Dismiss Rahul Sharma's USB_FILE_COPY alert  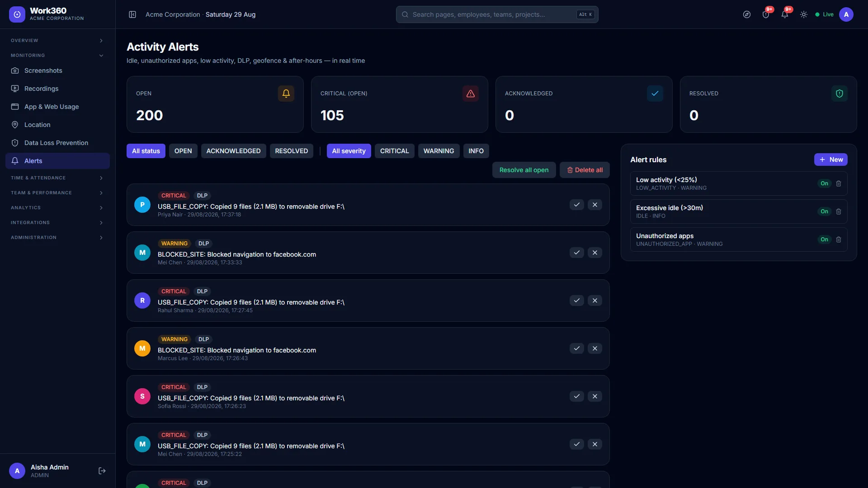(x=595, y=300)
